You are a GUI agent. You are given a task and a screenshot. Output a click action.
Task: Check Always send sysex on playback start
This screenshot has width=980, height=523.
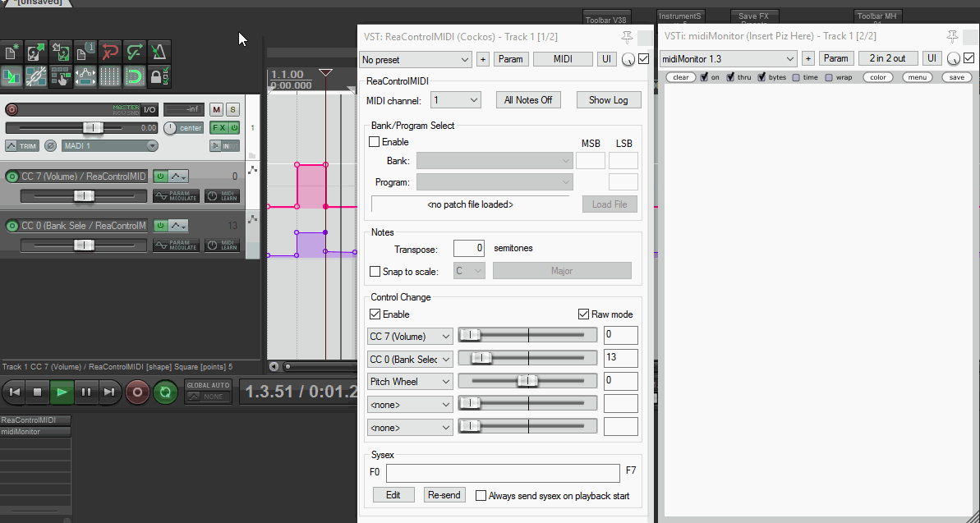[481, 496]
